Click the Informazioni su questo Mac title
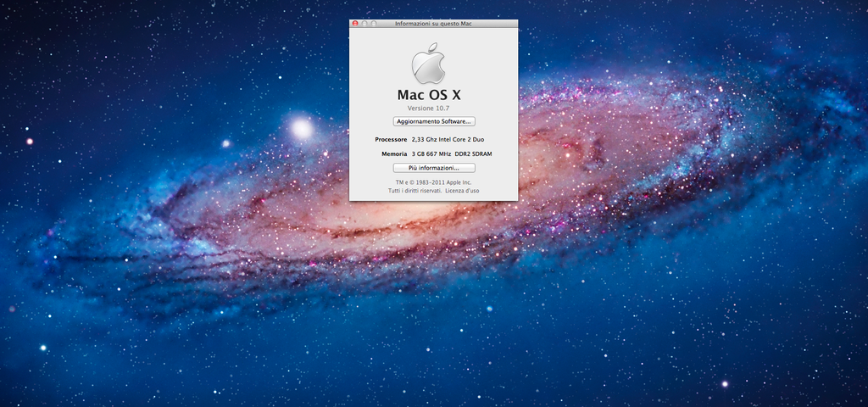 pyautogui.click(x=433, y=24)
